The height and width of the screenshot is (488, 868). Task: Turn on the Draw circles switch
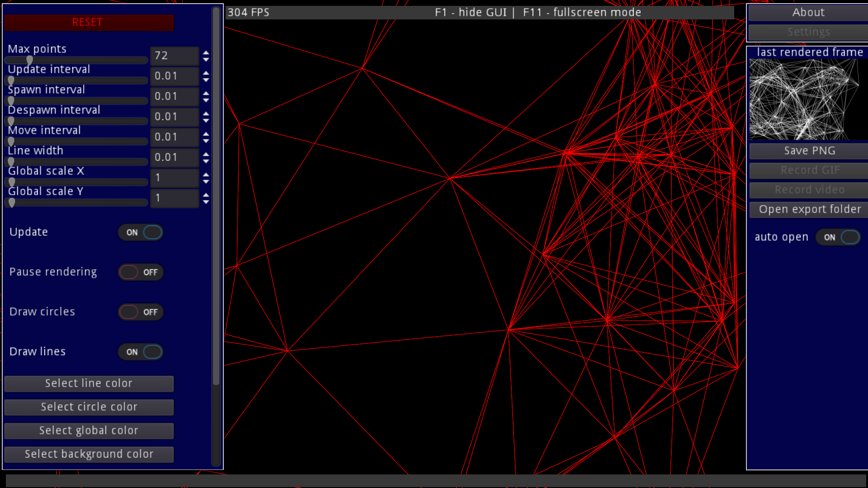(x=141, y=312)
